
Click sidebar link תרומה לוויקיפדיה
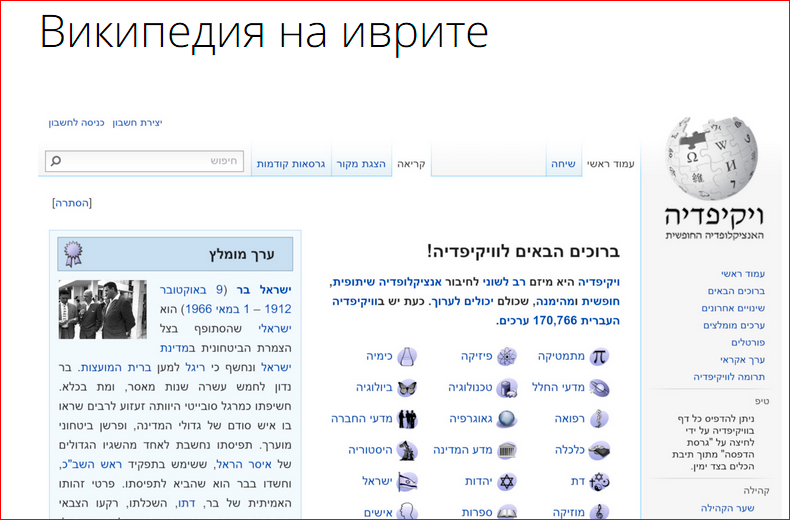pyautogui.click(x=729, y=376)
